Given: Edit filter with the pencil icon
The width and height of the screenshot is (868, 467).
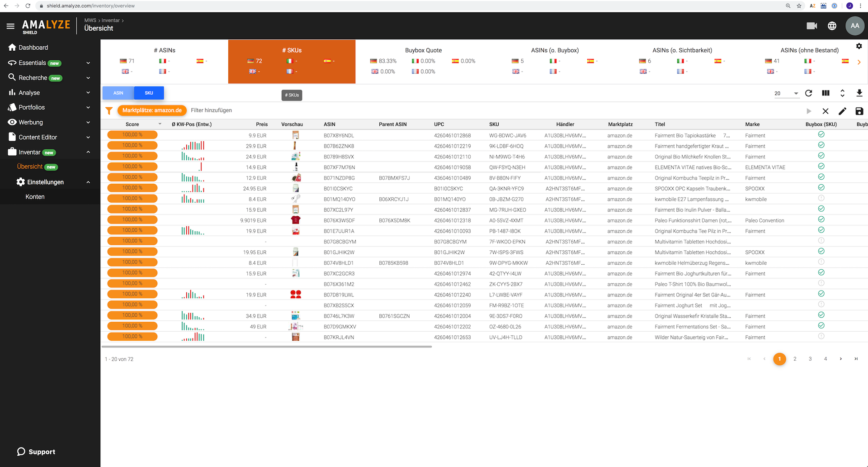Looking at the screenshot, I should tap(842, 111).
